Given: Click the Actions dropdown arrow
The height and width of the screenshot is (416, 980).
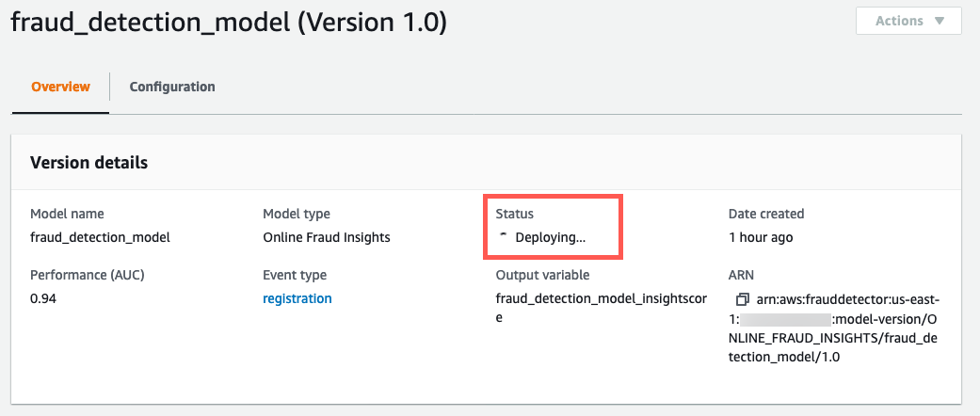Looking at the screenshot, I should click(940, 21).
